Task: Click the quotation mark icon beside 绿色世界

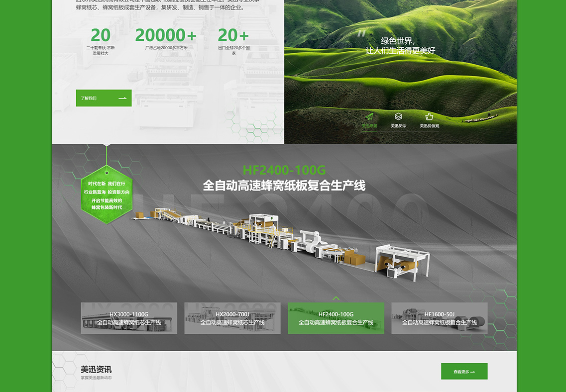Action: [x=361, y=33]
